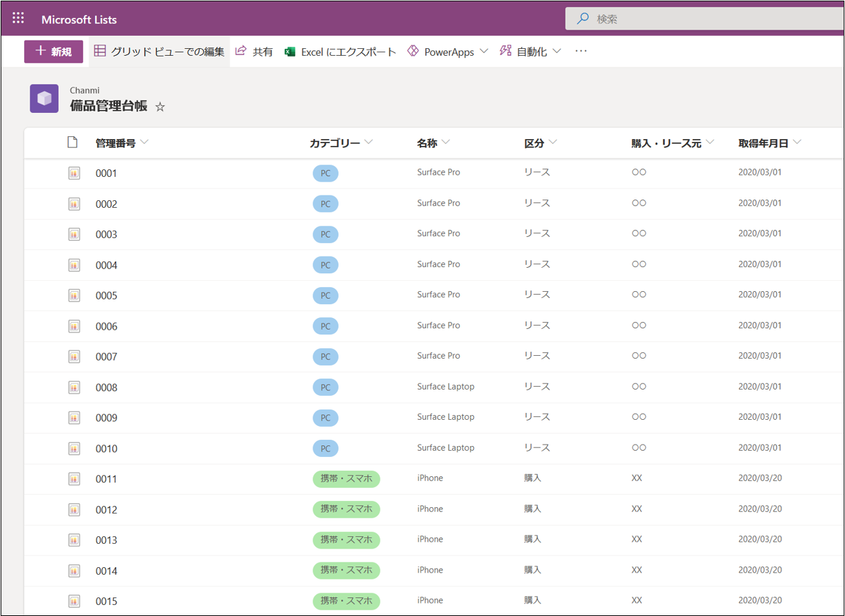Click the 新規 button
Viewport: 845px width, 616px height.
pyautogui.click(x=54, y=52)
